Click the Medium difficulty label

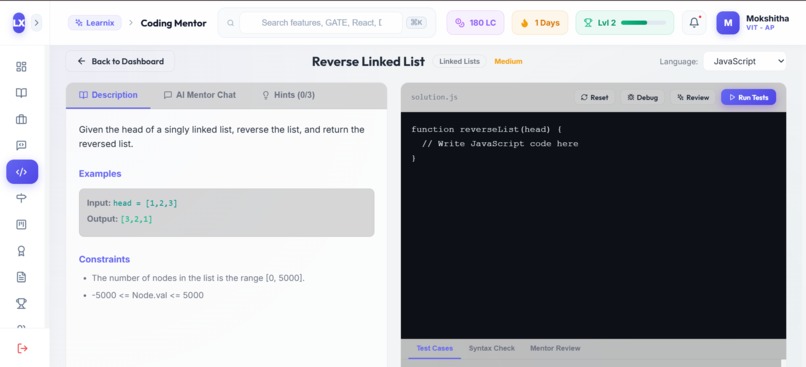(x=508, y=61)
